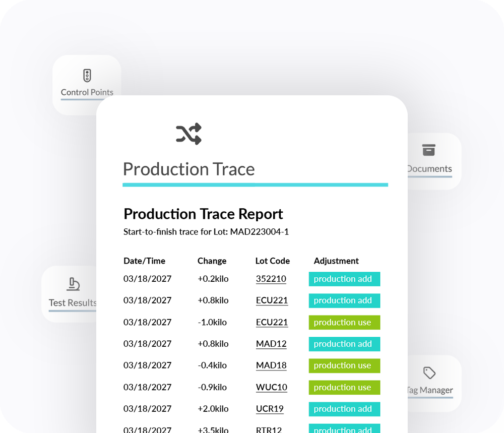
Task: Click the Production Trace Report heading
Action: (x=203, y=214)
